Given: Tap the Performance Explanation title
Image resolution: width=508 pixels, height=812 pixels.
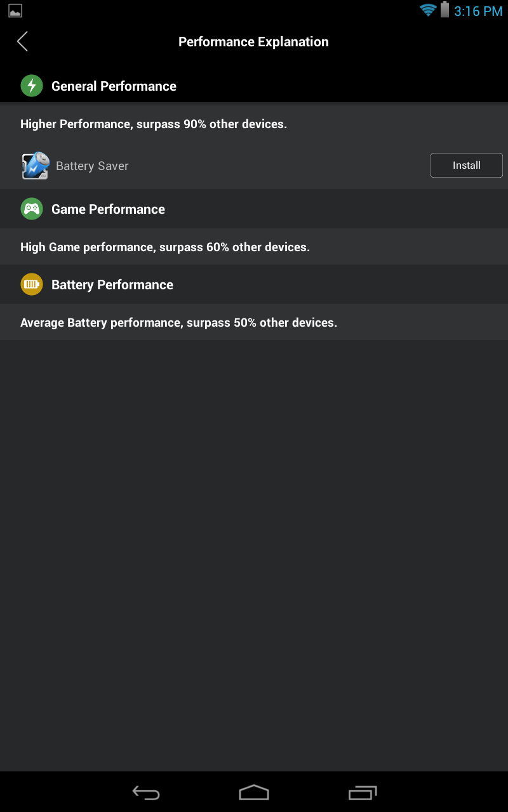Looking at the screenshot, I should pos(253,42).
